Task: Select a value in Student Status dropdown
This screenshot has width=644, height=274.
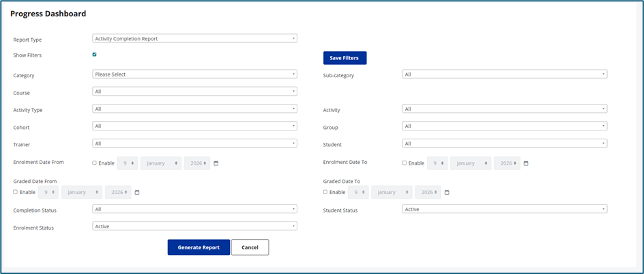Action: click(x=504, y=209)
